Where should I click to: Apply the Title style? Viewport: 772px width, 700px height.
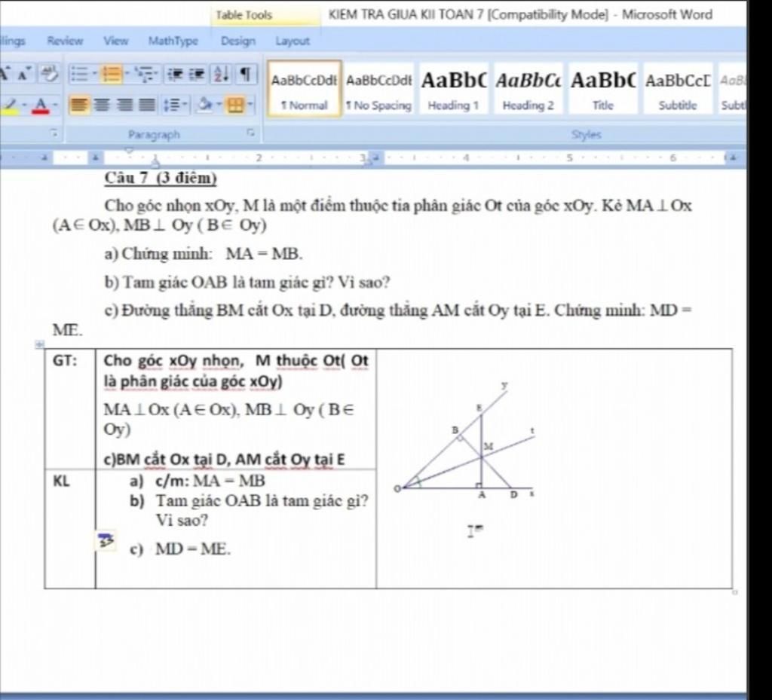click(602, 89)
